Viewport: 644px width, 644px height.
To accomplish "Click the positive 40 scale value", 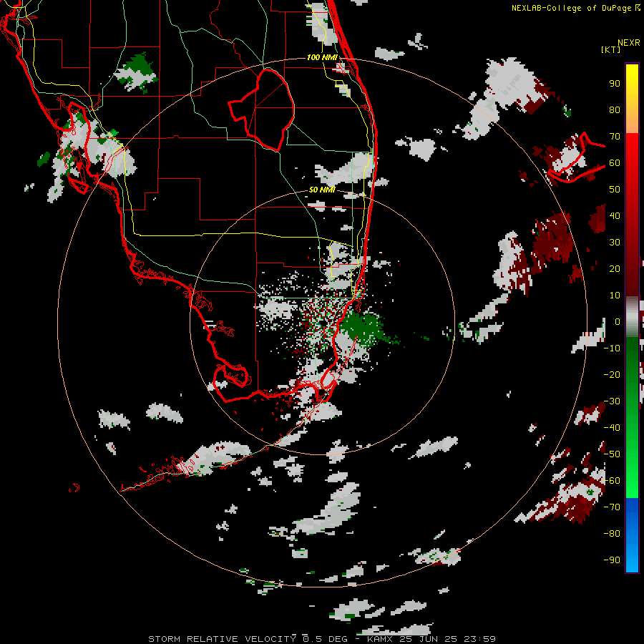I will click(615, 216).
